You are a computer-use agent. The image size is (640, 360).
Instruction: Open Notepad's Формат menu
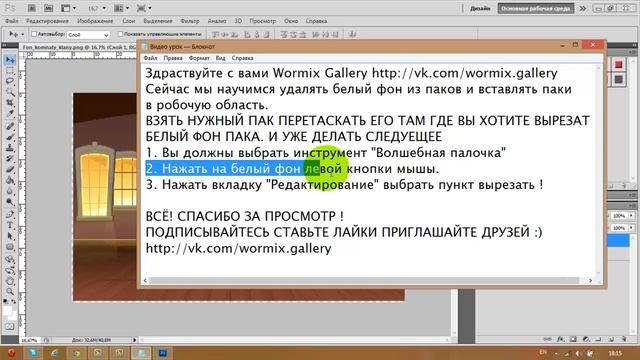pyautogui.click(x=199, y=58)
